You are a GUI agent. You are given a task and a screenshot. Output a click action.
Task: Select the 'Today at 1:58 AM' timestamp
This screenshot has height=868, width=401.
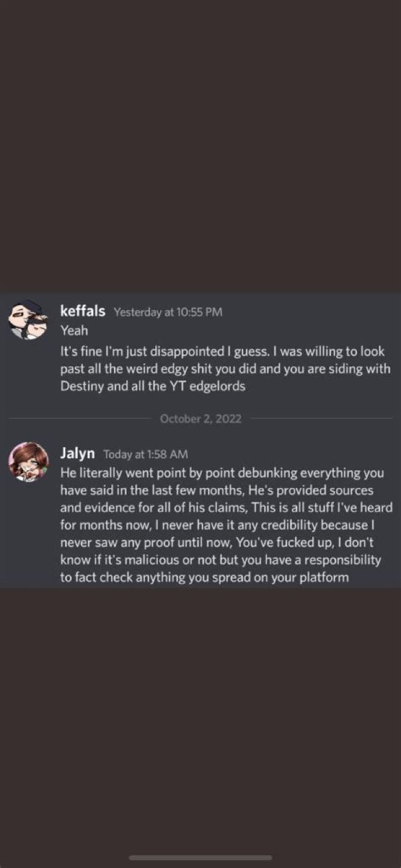(x=145, y=454)
